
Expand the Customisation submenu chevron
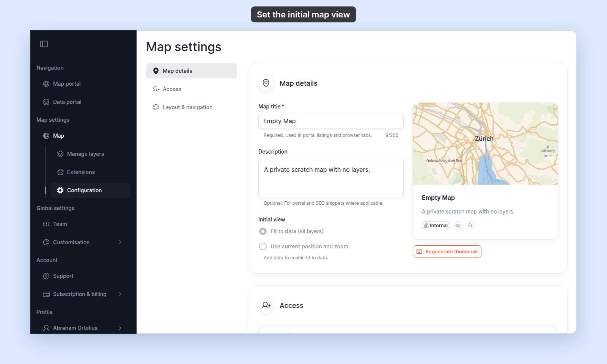(120, 242)
